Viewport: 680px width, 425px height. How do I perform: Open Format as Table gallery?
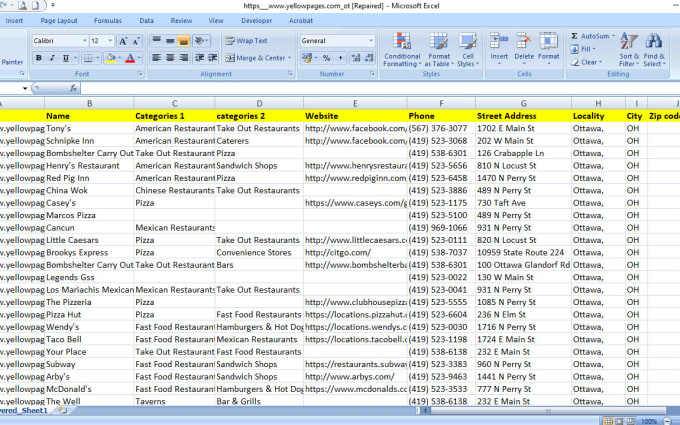tap(439, 49)
